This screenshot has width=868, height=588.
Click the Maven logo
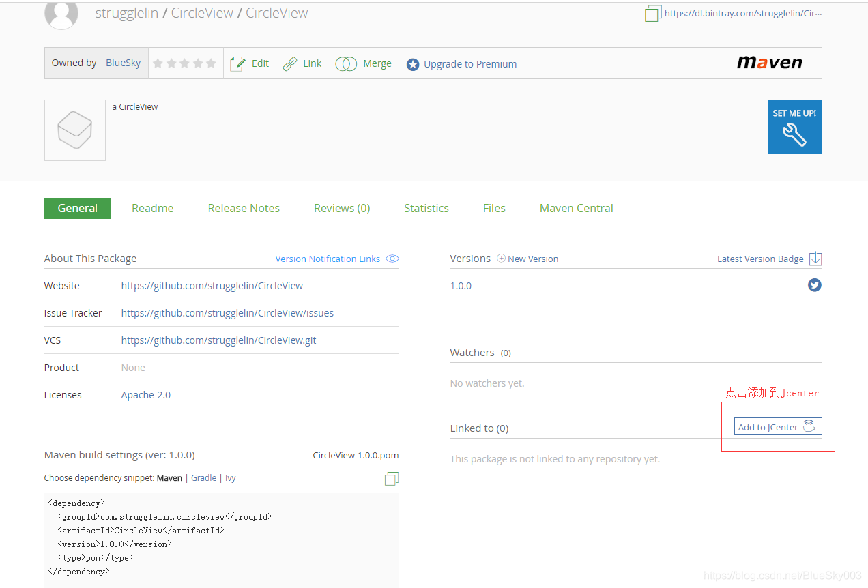pos(770,63)
